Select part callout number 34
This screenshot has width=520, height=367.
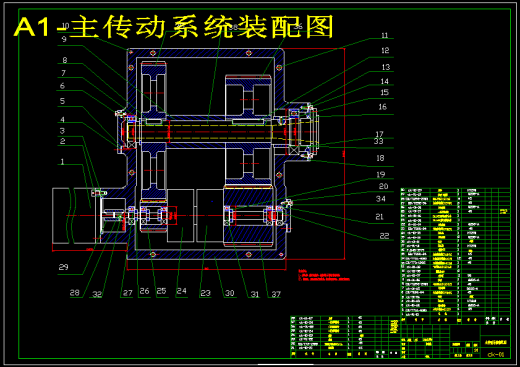tap(381, 199)
